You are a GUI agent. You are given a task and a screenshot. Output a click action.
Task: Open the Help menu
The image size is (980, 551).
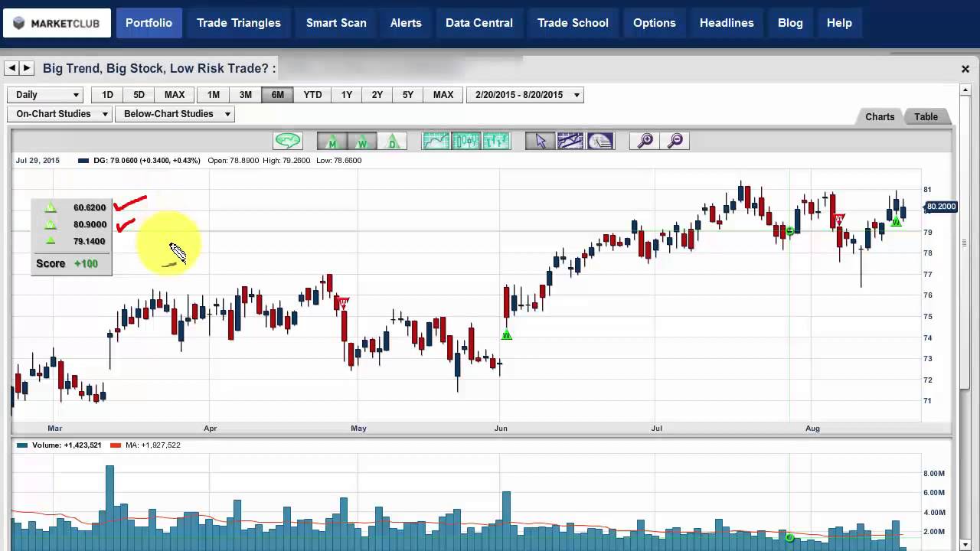[839, 23]
